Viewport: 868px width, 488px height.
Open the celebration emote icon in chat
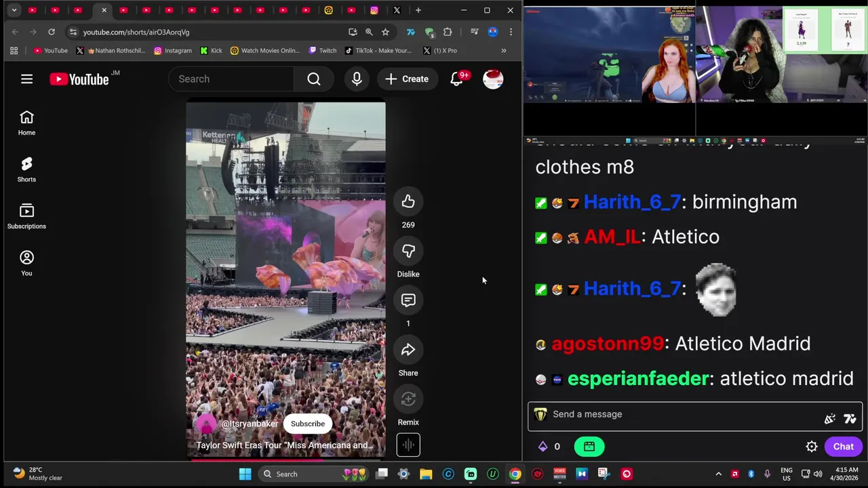coord(829,419)
